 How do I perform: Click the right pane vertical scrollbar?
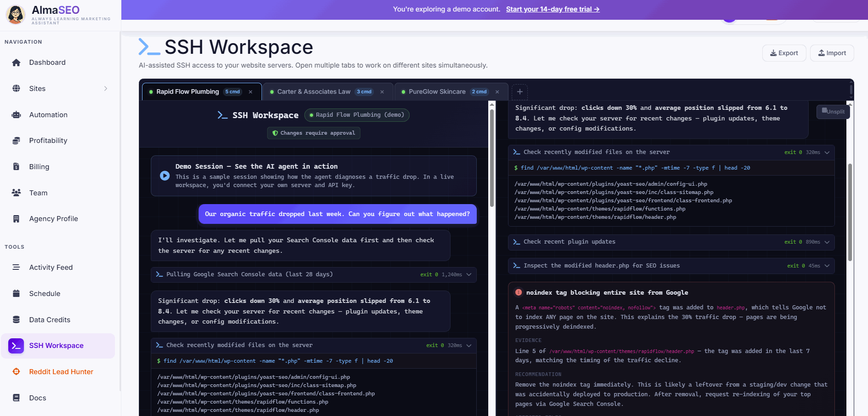pyautogui.click(x=850, y=211)
